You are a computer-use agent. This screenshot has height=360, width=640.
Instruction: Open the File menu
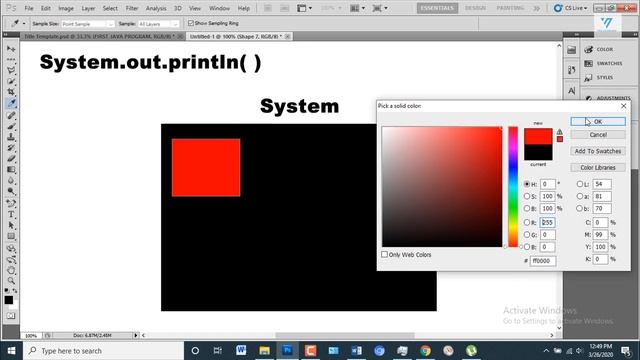[x=29, y=8]
